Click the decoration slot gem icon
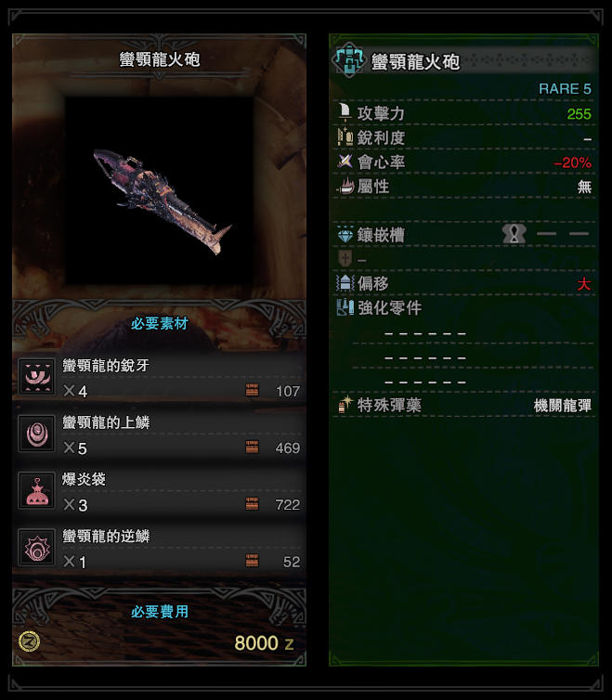The width and height of the screenshot is (612, 700). [345, 234]
